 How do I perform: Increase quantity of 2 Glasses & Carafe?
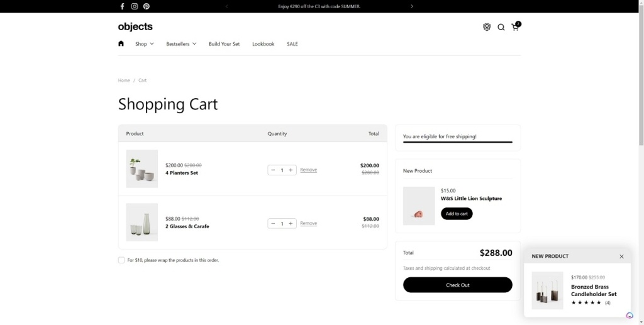click(x=291, y=224)
